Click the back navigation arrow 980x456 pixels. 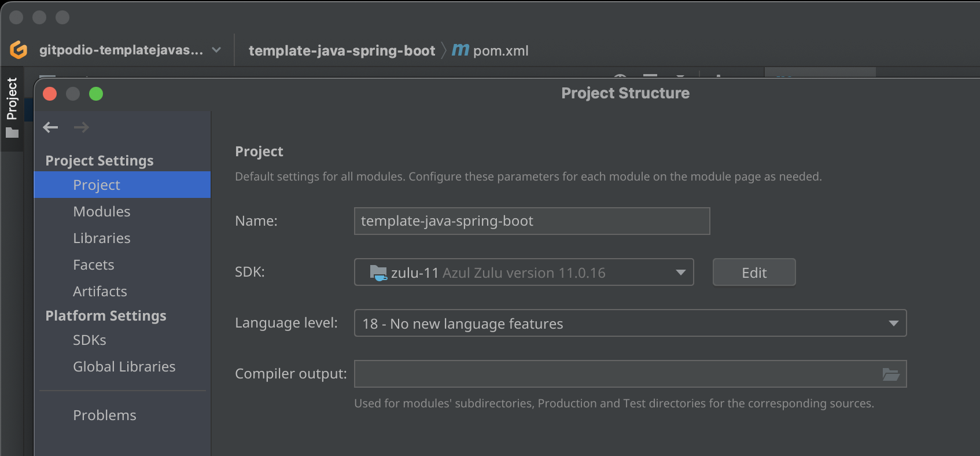(x=50, y=127)
